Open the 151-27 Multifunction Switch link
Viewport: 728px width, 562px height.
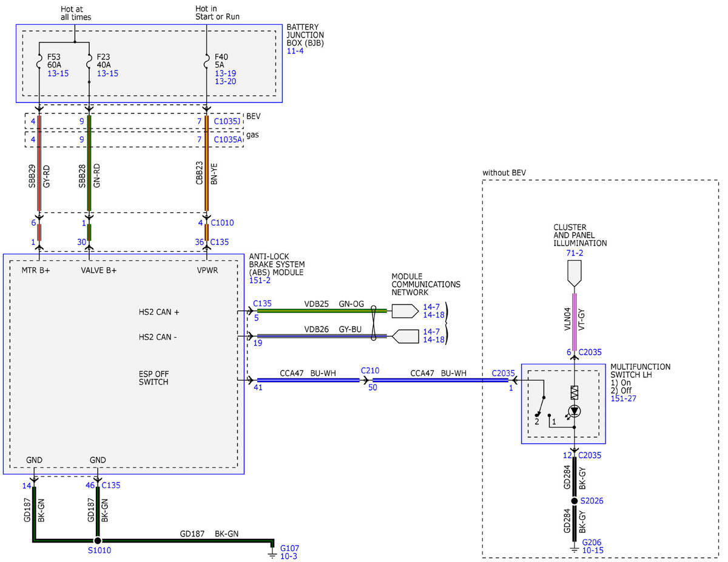pyautogui.click(x=624, y=398)
